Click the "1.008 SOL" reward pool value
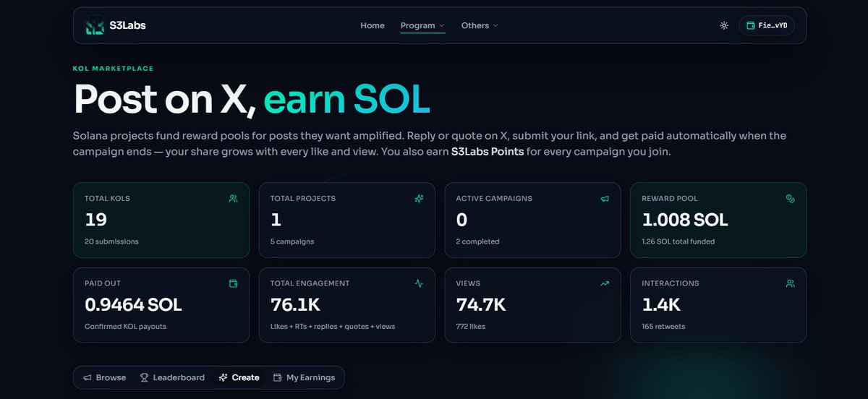 [685, 220]
